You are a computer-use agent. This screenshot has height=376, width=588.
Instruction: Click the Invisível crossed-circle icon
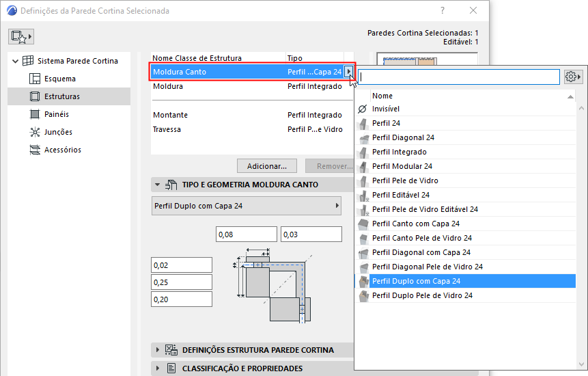(x=363, y=109)
